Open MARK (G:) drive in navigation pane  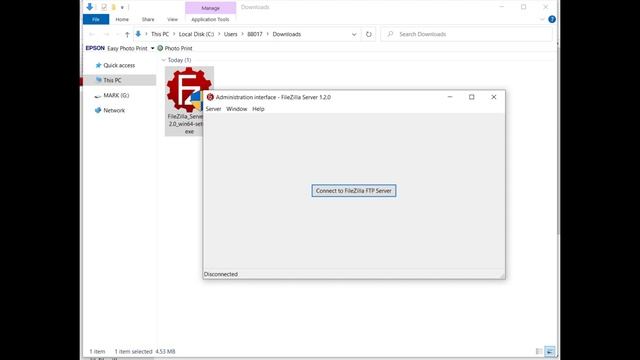[116, 95]
